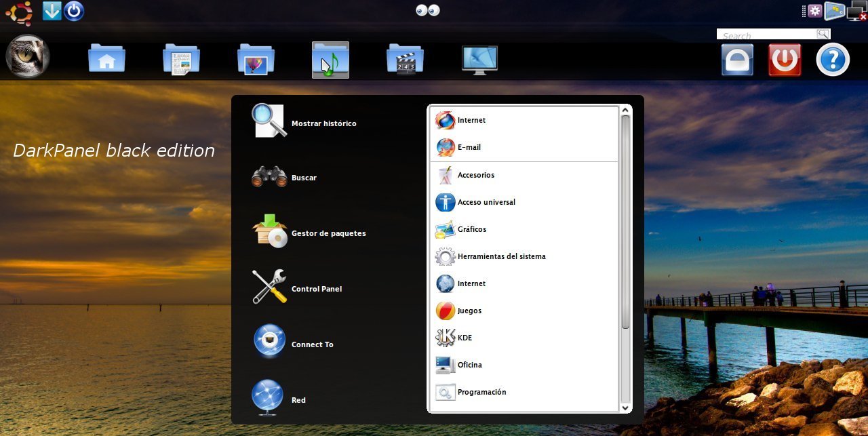Open the purple gear settings tray icon
The width and height of the screenshot is (868, 436).
[814, 11]
